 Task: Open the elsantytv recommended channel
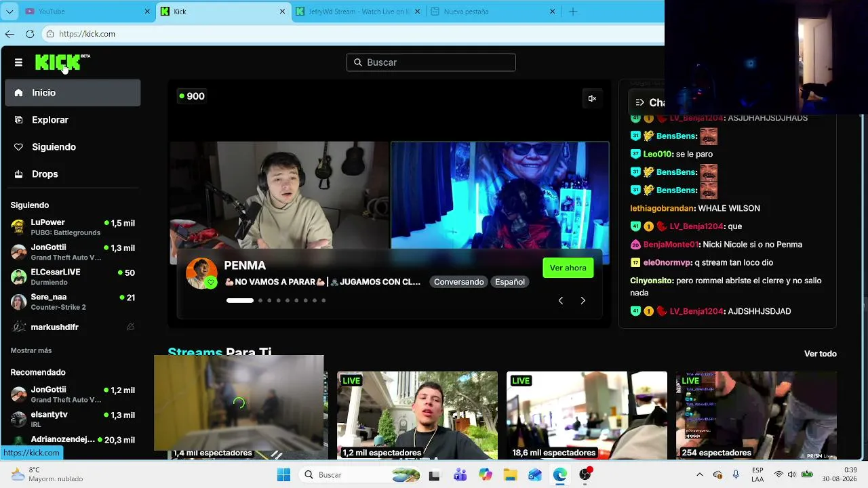[x=73, y=419]
